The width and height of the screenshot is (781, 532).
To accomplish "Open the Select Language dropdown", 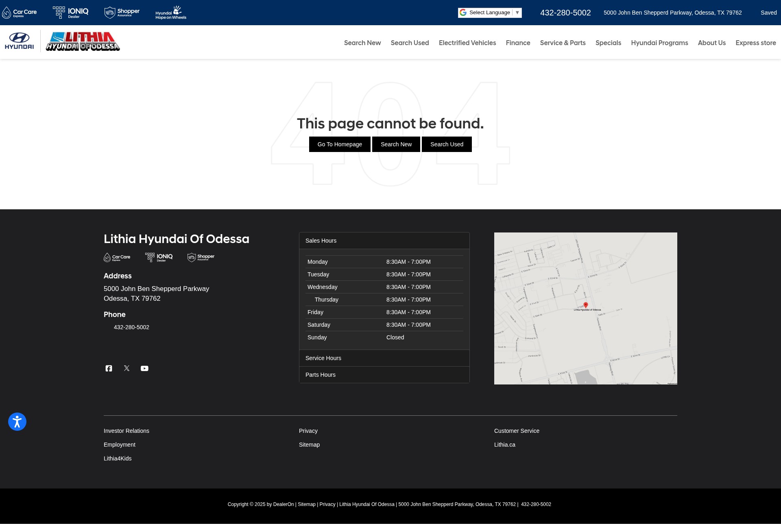I will 490,13.
